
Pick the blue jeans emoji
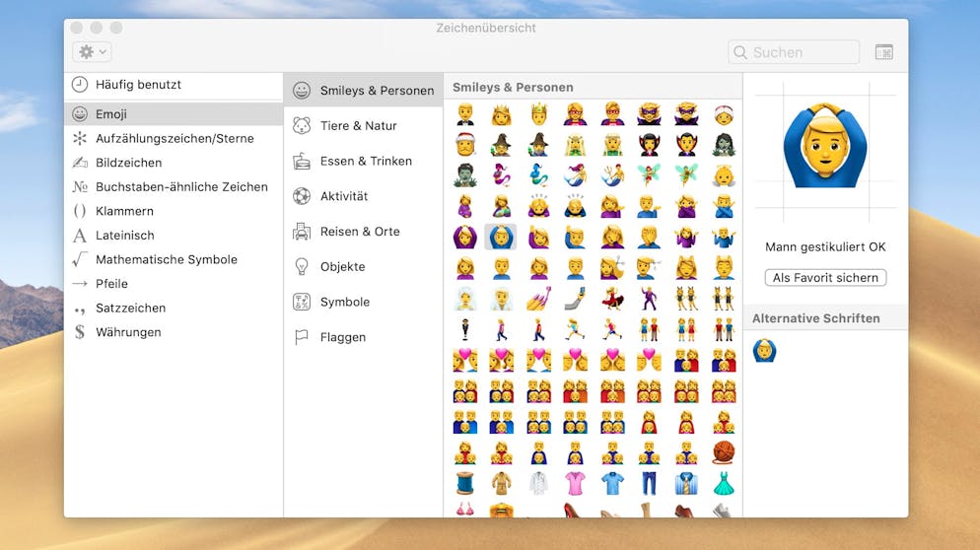tap(650, 483)
